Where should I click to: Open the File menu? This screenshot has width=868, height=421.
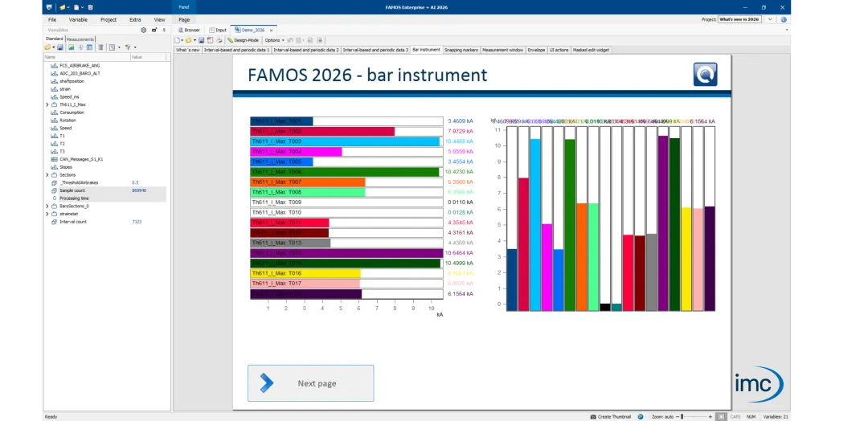[x=52, y=19]
